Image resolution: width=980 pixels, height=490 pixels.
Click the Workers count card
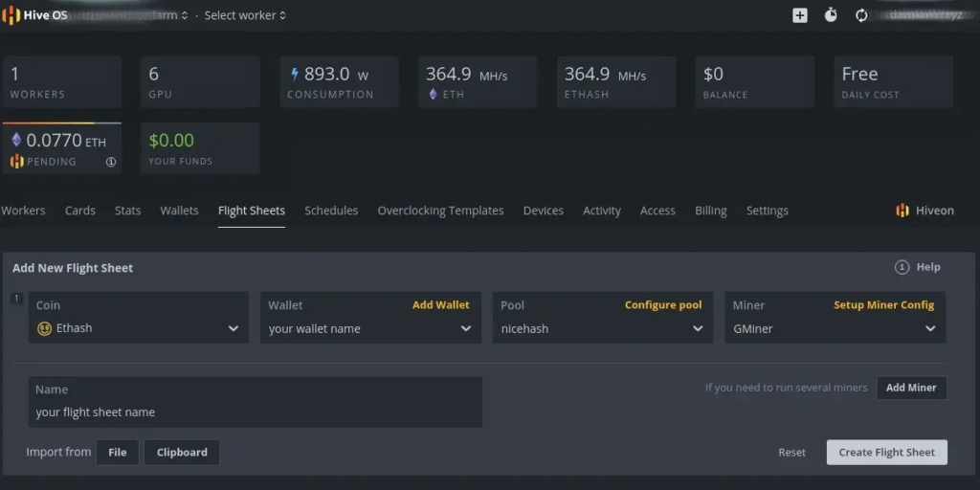62,82
